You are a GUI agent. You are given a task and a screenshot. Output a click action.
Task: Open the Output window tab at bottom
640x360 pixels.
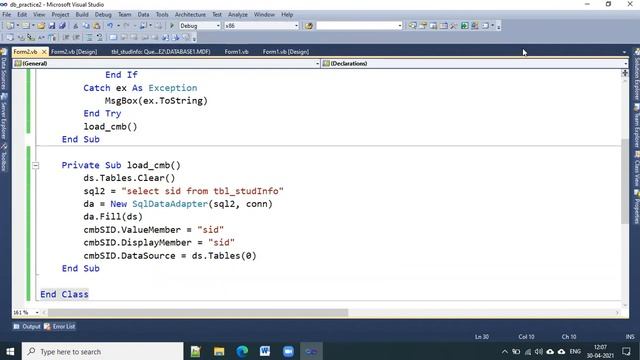pyautogui.click(x=27, y=327)
